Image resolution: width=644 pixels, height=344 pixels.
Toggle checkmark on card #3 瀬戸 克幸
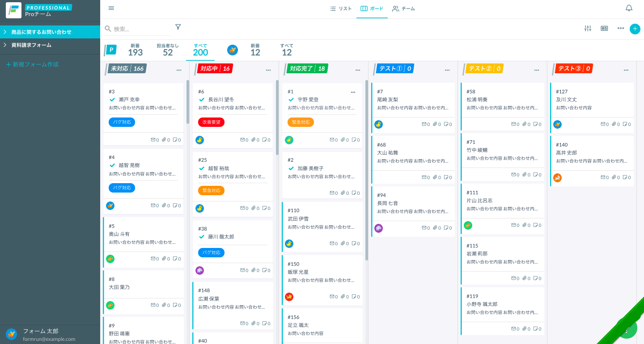click(112, 100)
